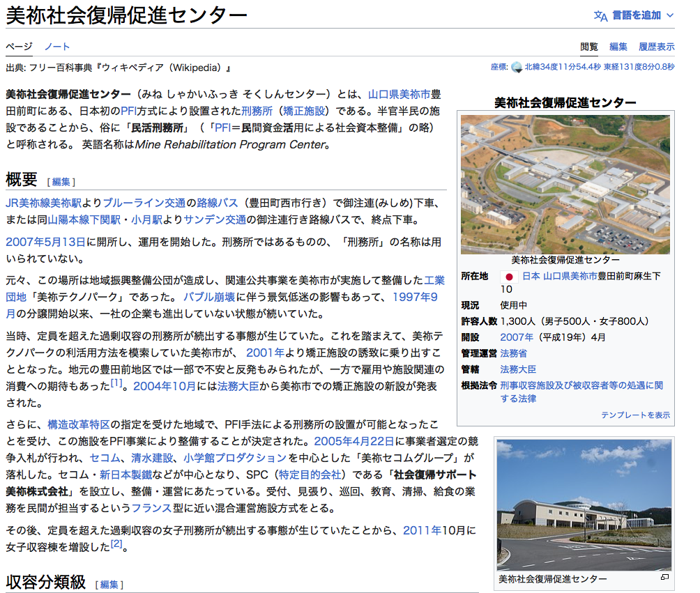Click the 2011年 link
The width and height of the screenshot is (700, 593).
(422, 531)
